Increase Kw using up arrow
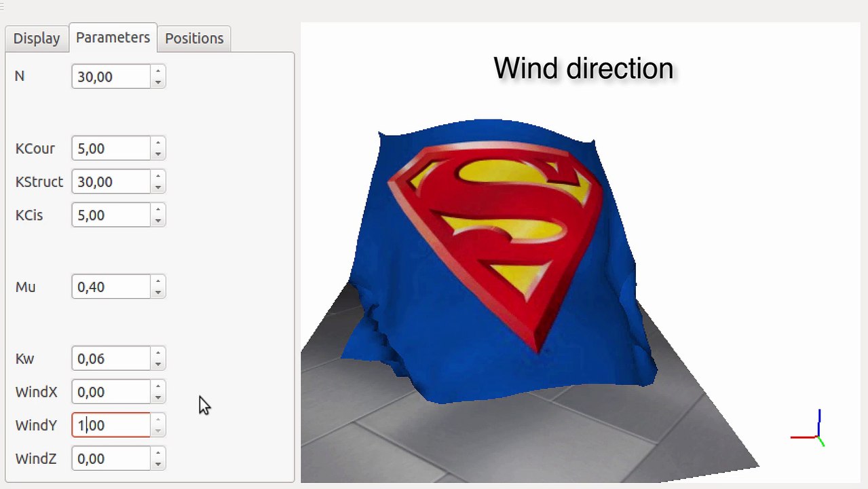 [157, 352]
